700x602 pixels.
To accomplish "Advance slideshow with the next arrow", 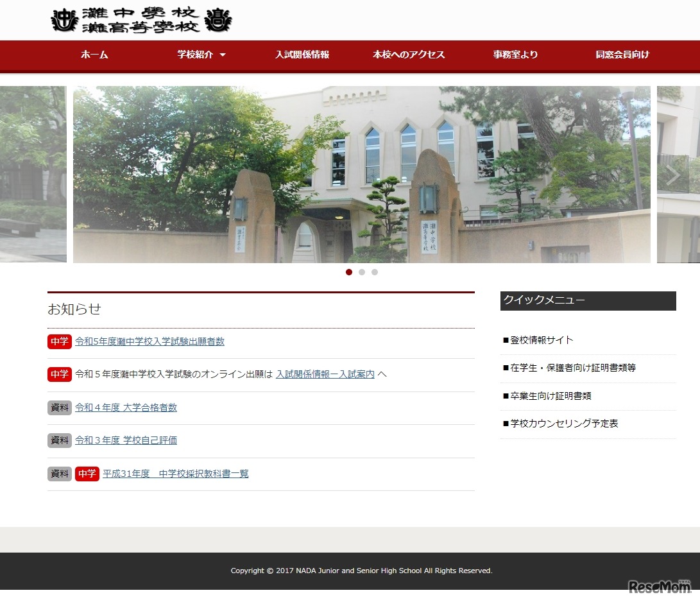I will tap(673, 175).
